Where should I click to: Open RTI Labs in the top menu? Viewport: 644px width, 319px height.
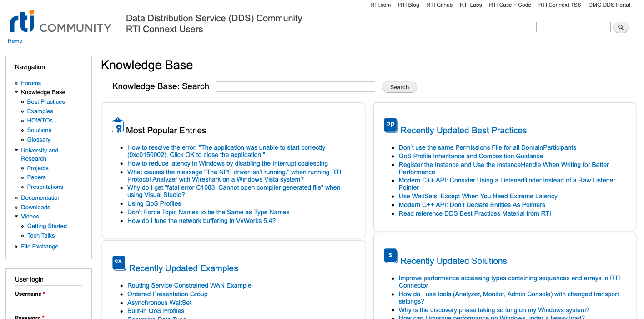coord(471,5)
